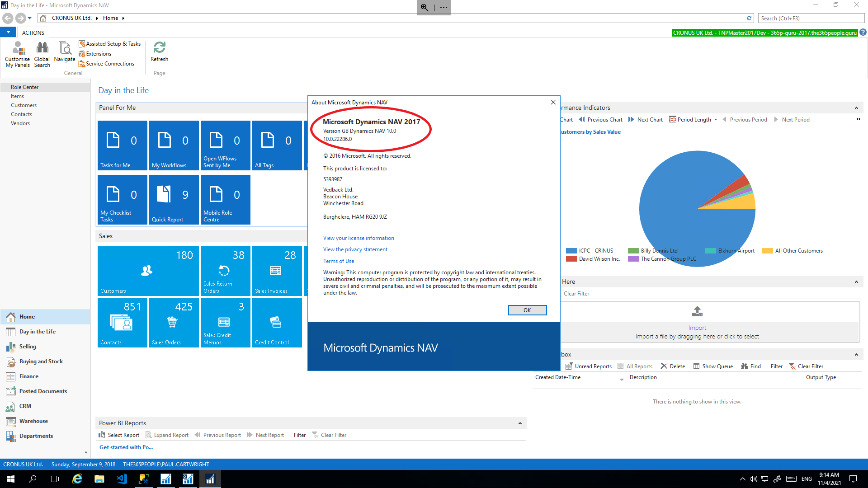Expand the Period Length dropdown
Screen dimensions: 868x488
coord(716,119)
